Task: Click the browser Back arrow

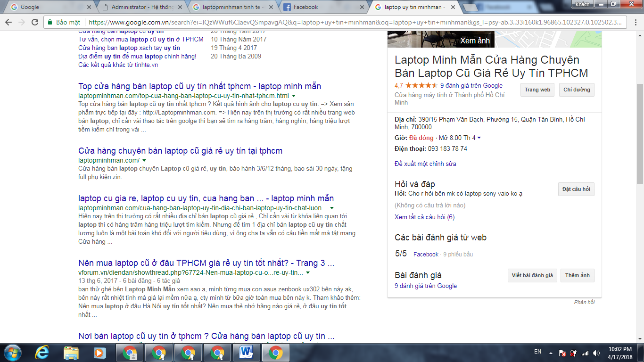Action: pos(9,22)
